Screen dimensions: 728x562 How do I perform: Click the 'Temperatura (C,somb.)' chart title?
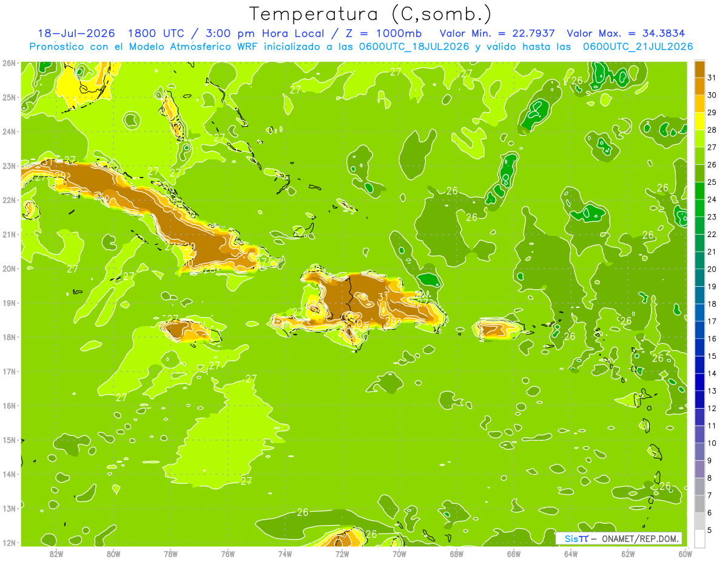pos(370,13)
